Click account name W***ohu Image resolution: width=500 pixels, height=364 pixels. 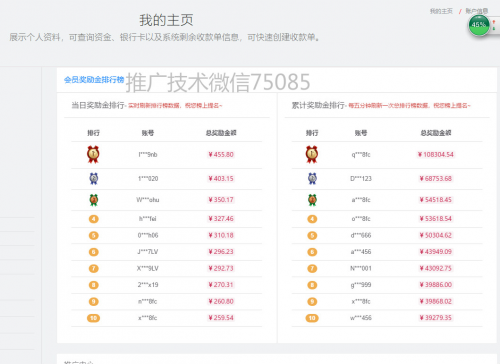click(x=148, y=200)
